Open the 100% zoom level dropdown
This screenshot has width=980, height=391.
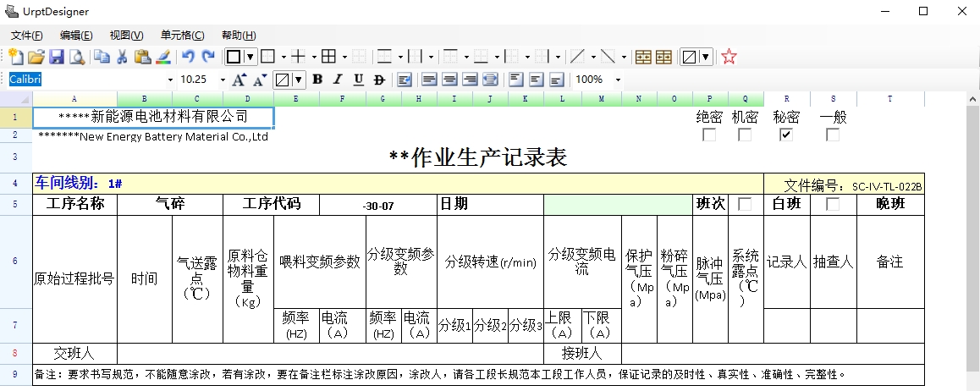619,80
